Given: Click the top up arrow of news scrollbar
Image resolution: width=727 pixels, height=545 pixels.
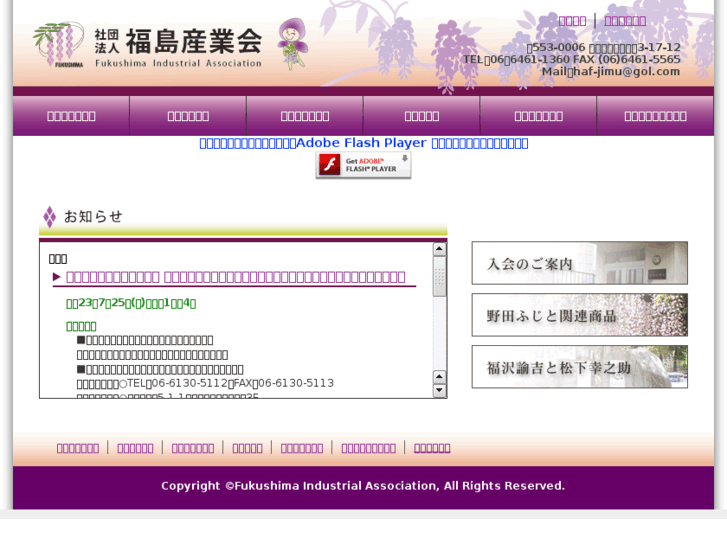Looking at the screenshot, I should click(x=440, y=249).
